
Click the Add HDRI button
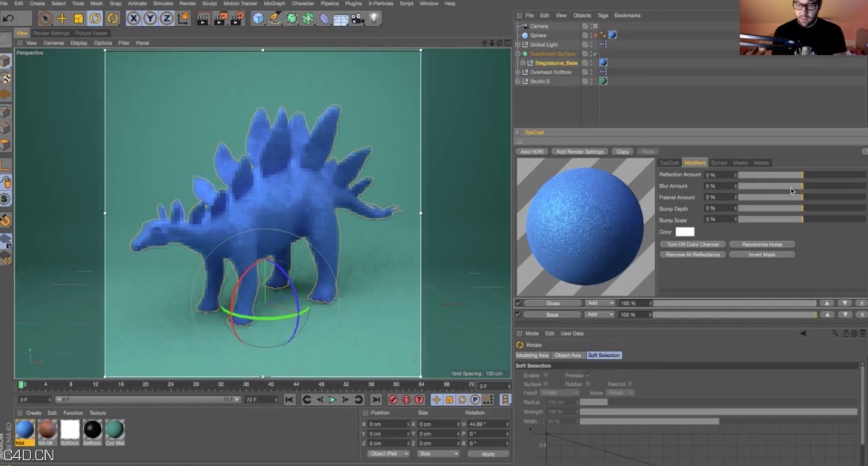point(531,151)
